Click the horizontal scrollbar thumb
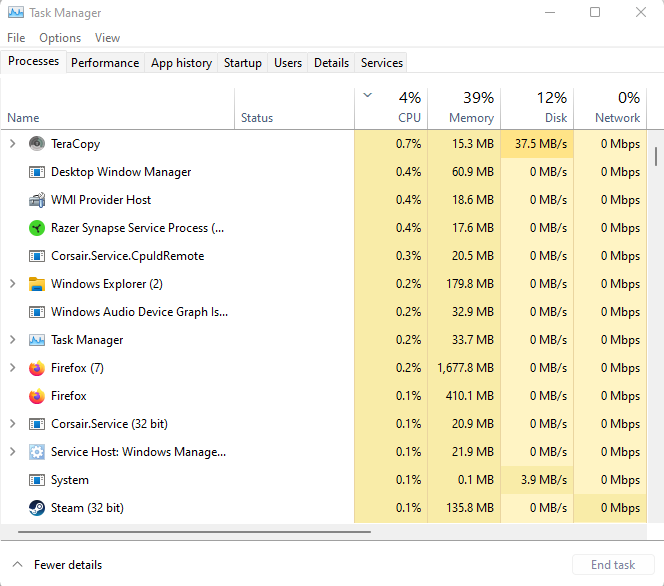The height and width of the screenshot is (586, 664). (194, 532)
